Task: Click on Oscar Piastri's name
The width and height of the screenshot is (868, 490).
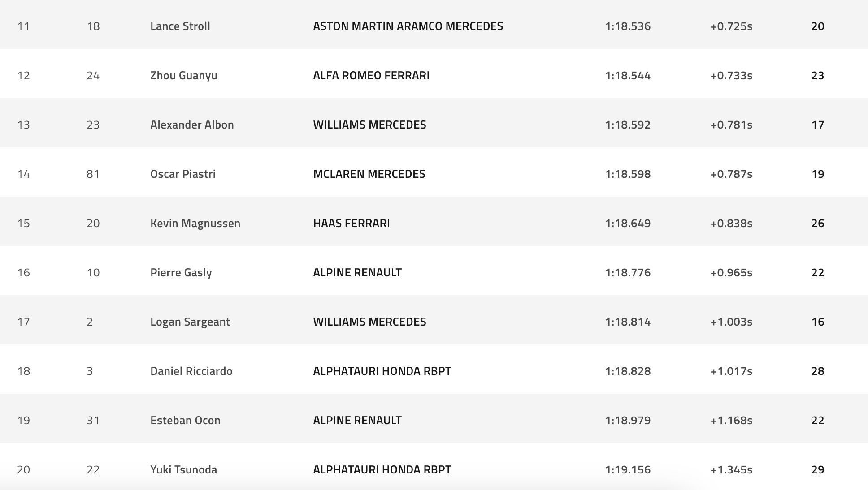Action: 183,174
